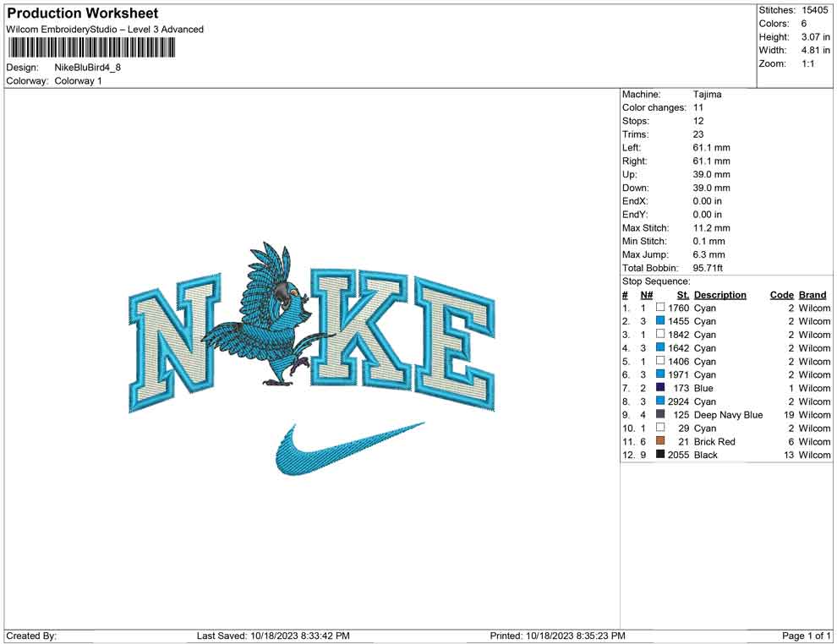This screenshot has height=644, width=837.
Task: Click 'Page 1 of 1' in the footer
Action: point(807,636)
